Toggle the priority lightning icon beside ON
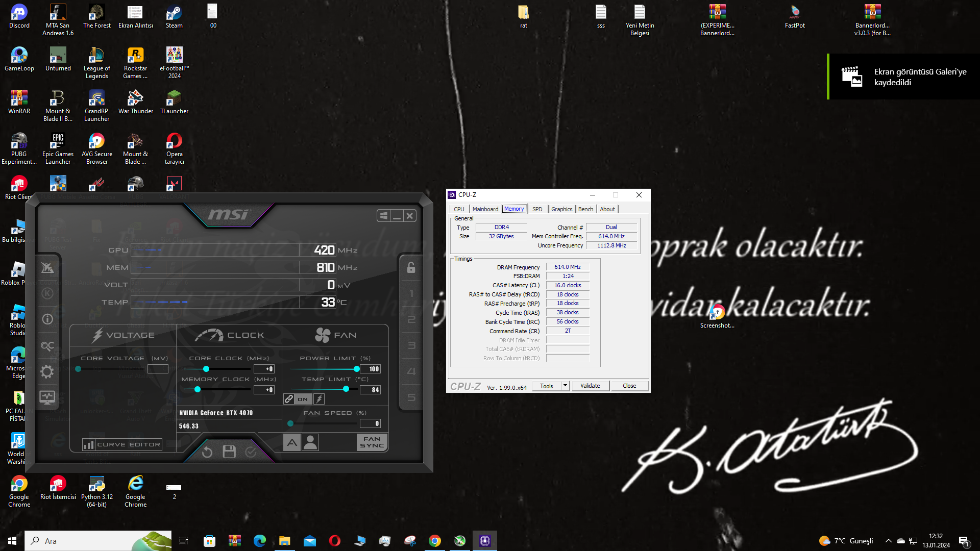The height and width of the screenshot is (551, 980). coord(319,399)
